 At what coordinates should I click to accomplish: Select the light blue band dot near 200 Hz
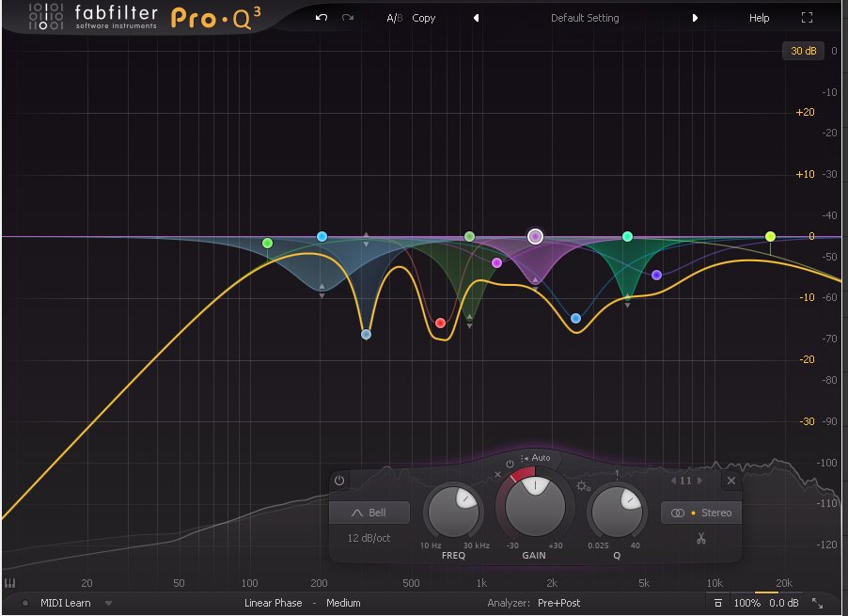click(x=322, y=236)
